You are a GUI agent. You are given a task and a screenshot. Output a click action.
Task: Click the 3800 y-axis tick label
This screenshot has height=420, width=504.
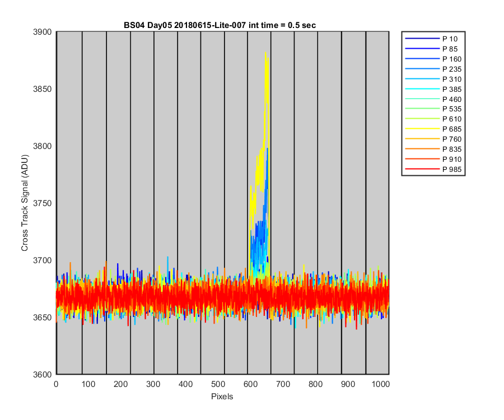[x=42, y=146]
